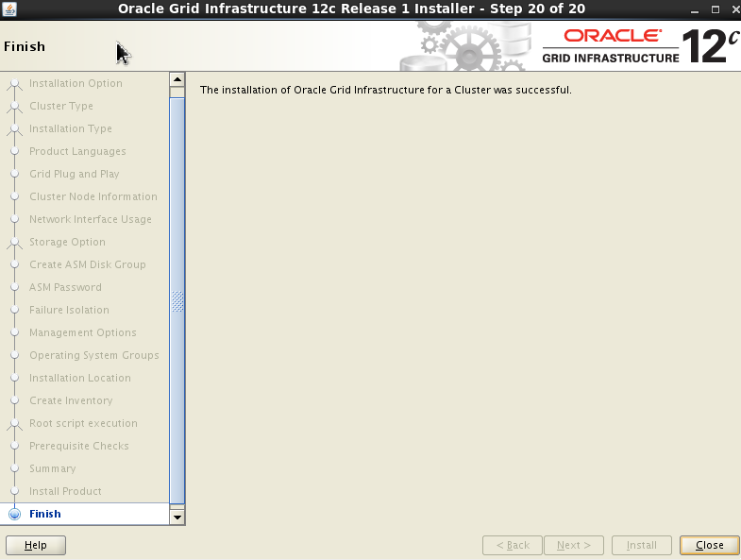
Task: Maximize the installer window
Action: tap(716, 9)
